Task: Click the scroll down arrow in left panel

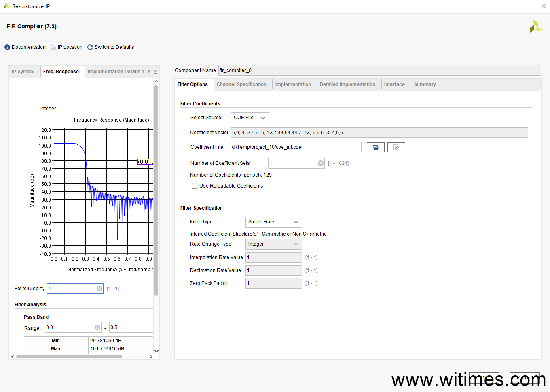Action: (x=157, y=351)
